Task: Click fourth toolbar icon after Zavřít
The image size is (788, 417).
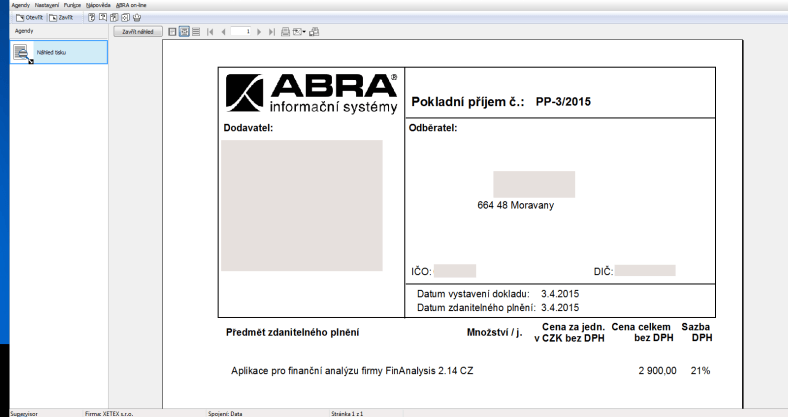Action: 125,18
